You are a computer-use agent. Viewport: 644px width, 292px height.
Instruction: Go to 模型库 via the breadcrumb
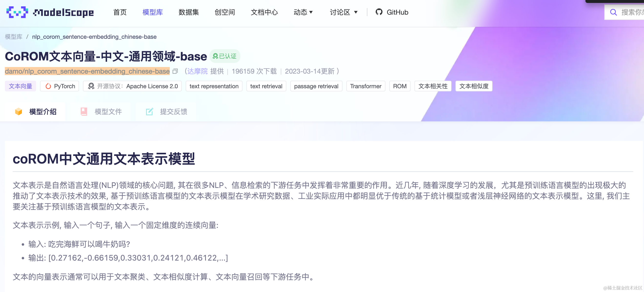tap(13, 37)
